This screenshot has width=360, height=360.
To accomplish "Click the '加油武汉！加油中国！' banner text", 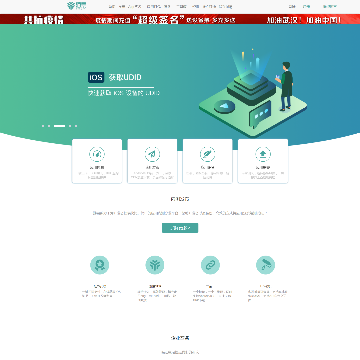I will click(x=304, y=20).
